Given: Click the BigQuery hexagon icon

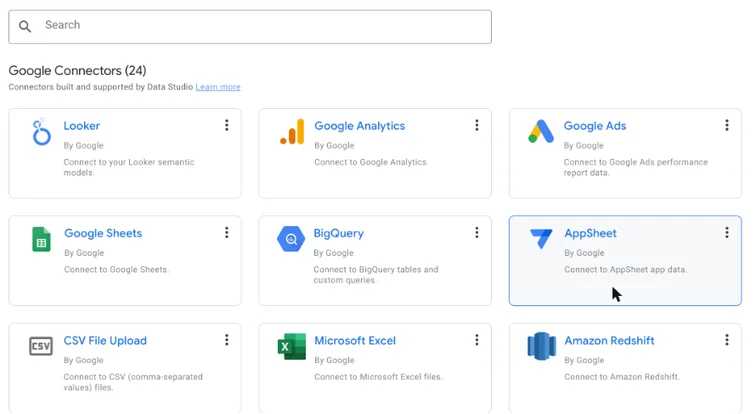Looking at the screenshot, I should click(291, 239).
